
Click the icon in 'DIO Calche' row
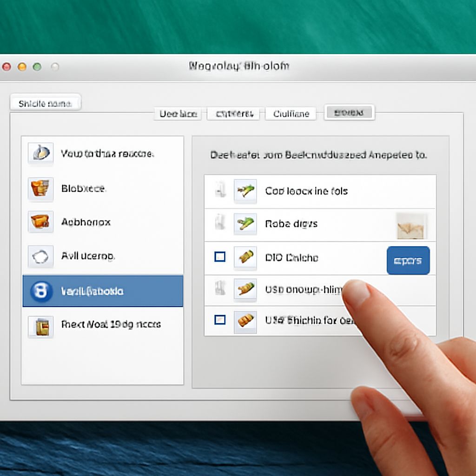[245, 258]
